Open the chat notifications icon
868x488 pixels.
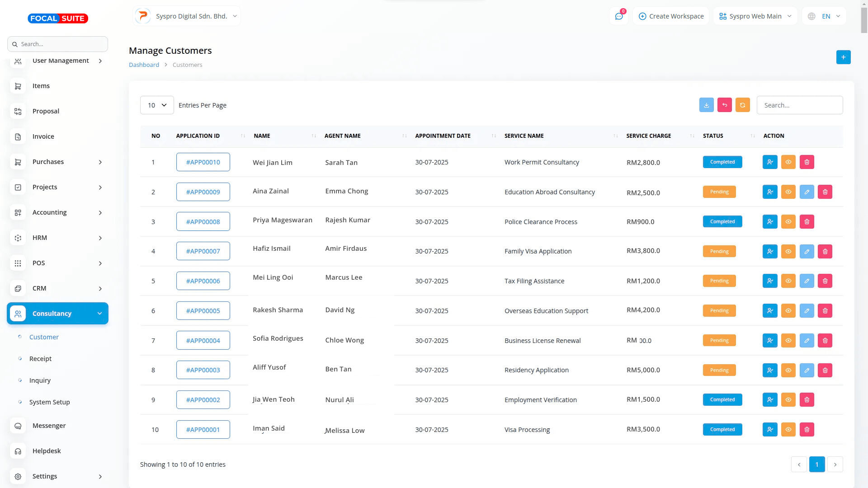point(619,16)
